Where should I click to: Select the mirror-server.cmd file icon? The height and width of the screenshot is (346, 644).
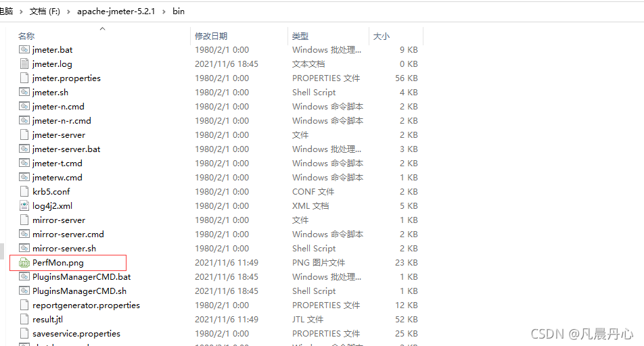(x=24, y=234)
